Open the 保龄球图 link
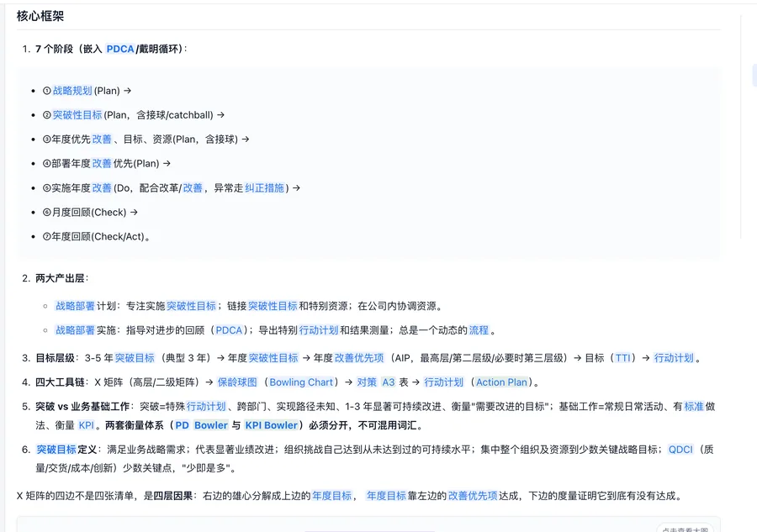 tap(237, 382)
